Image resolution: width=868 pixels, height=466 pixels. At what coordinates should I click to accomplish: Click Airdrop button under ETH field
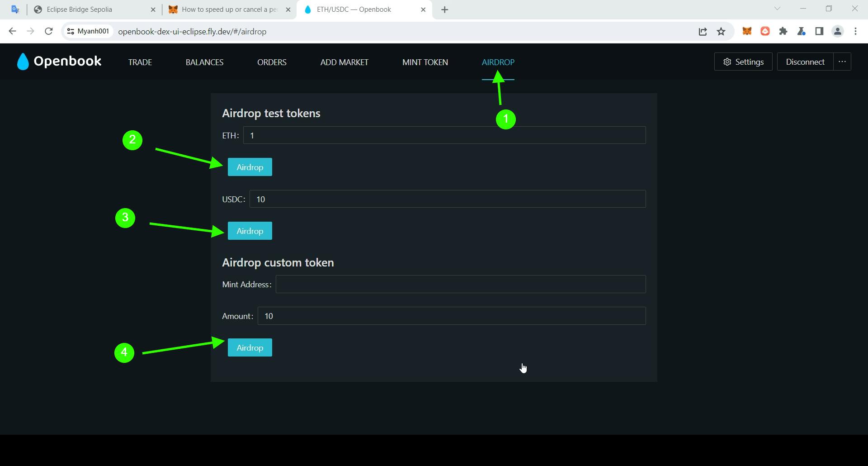(x=250, y=167)
